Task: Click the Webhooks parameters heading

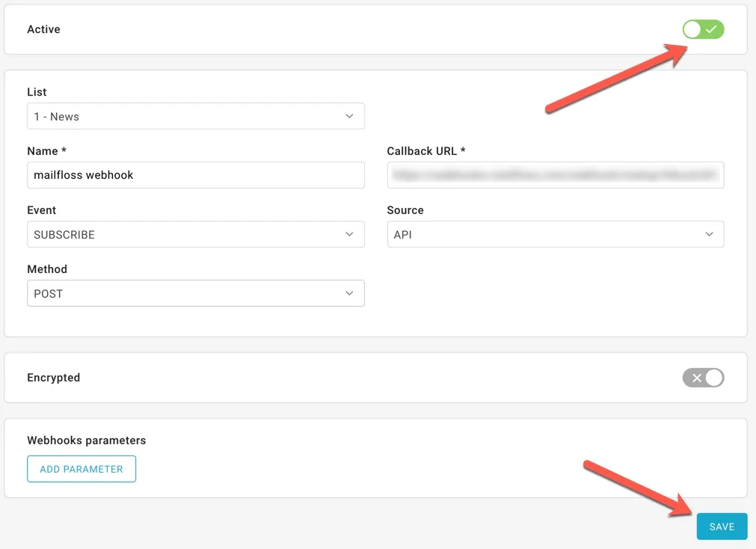Action: coord(86,441)
